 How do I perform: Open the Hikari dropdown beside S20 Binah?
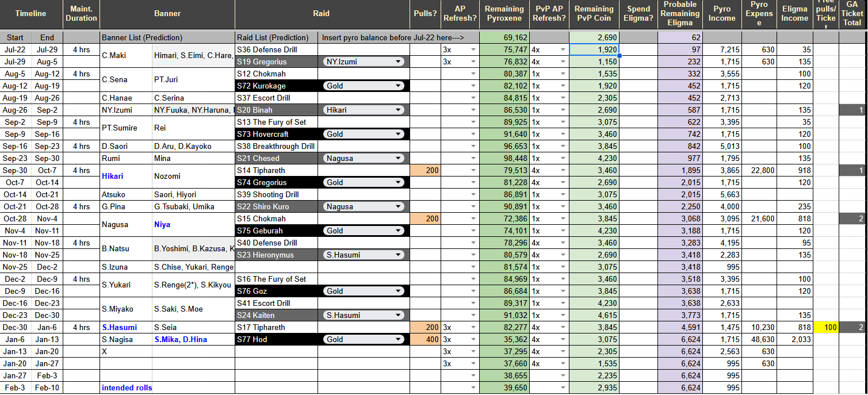coord(363,110)
